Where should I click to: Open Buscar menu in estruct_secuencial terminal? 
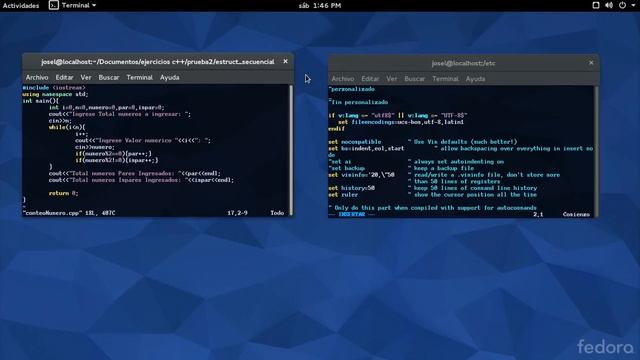109,77
